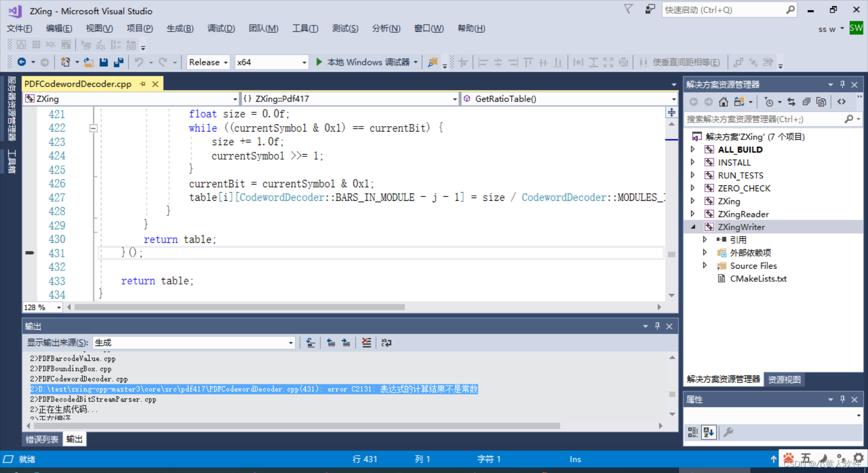Toggle auto-hide pin on Solution Explorer panel
Screen dimensions: 868x473
[x=842, y=84]
